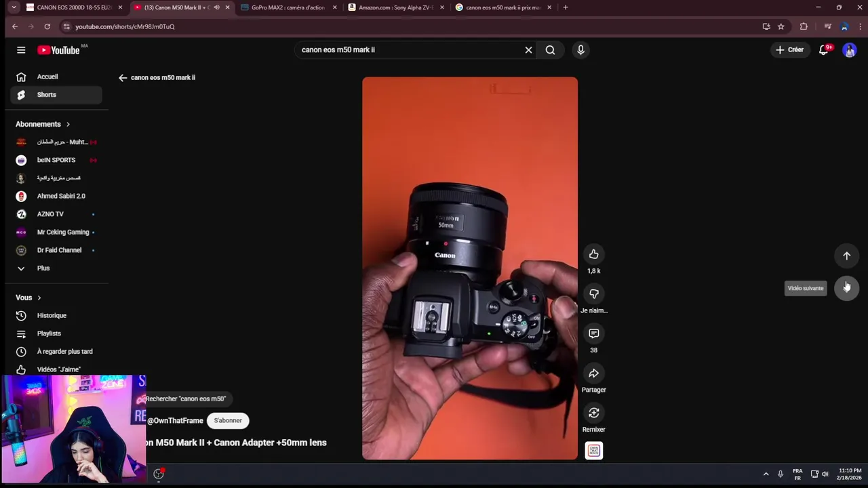Screen dimensions: 868x488
Task: Open the notifications bell
Action: point(824,50)
